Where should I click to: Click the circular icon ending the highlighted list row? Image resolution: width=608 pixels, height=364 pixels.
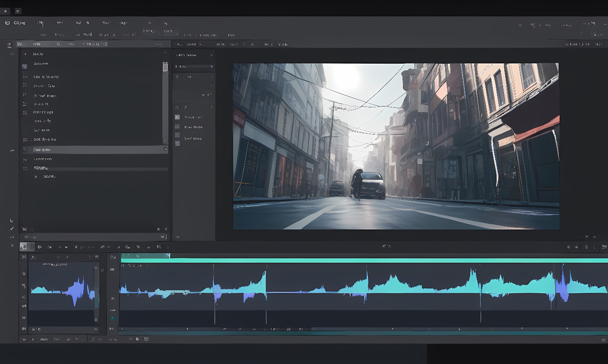165,149
